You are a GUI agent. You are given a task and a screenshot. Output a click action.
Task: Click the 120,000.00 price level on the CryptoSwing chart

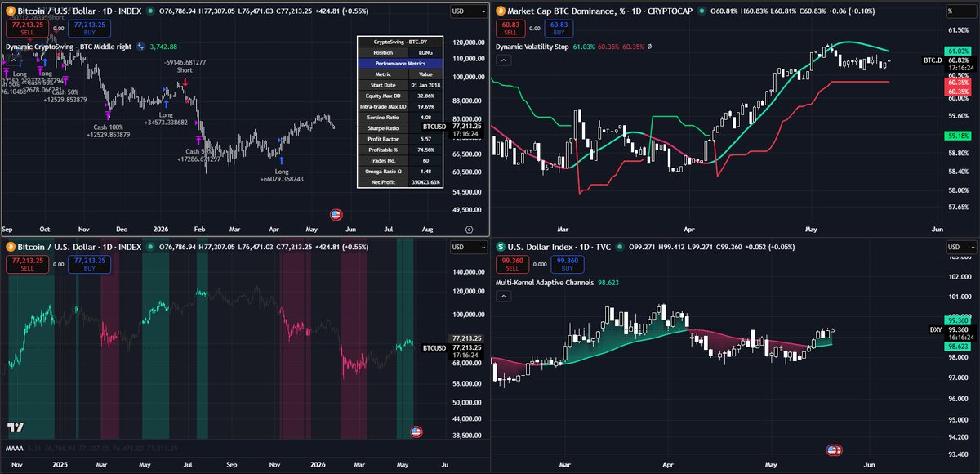[x=468, y=42]
